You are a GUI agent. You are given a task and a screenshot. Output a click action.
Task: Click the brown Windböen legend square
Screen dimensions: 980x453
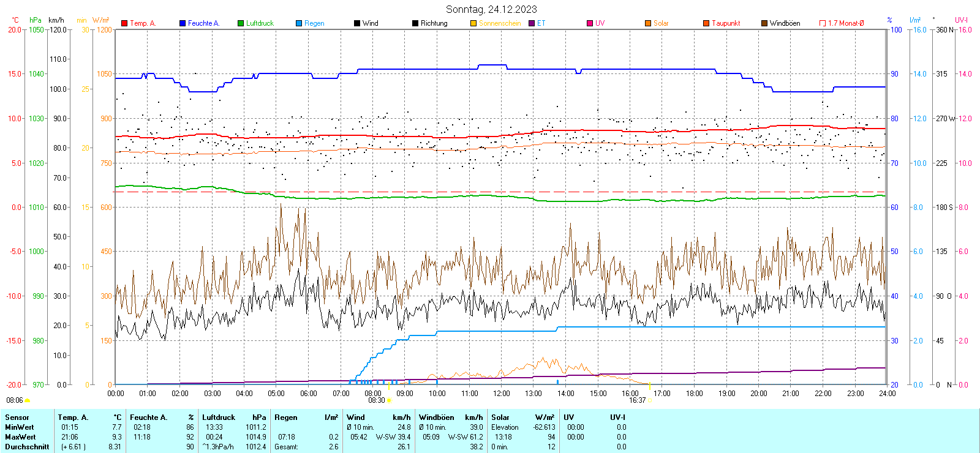(764, 23)
